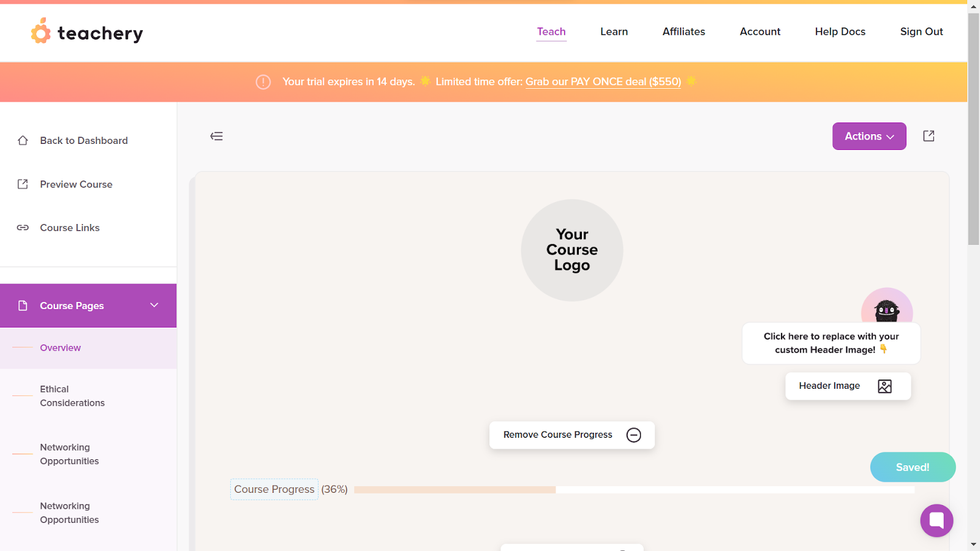Click the home icon beside Back to Dashboard
Image resolution: width=980 pixels, height=551 pixels.
click(x=23, y=140)
